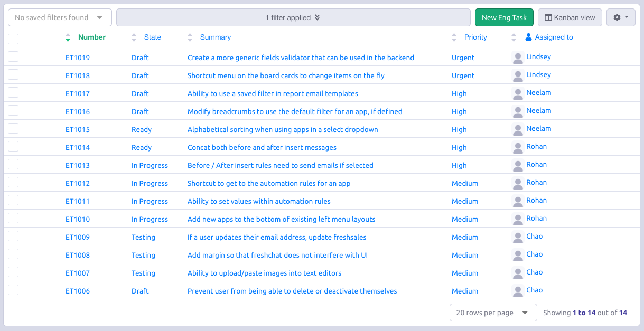The height and width of the screenshot is (331, 644).
Task: Click Lindsey's avatar on the ET1019 row
Action: pos(518,58)
